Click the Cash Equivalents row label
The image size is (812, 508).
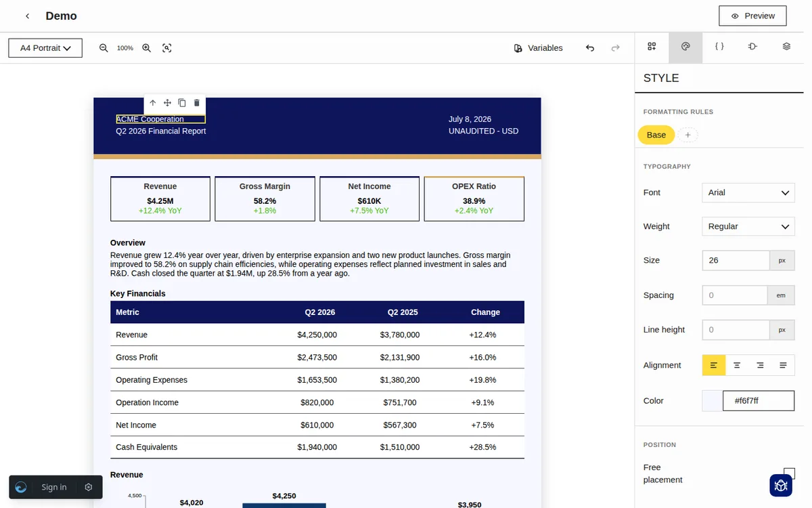pos(147,447)
